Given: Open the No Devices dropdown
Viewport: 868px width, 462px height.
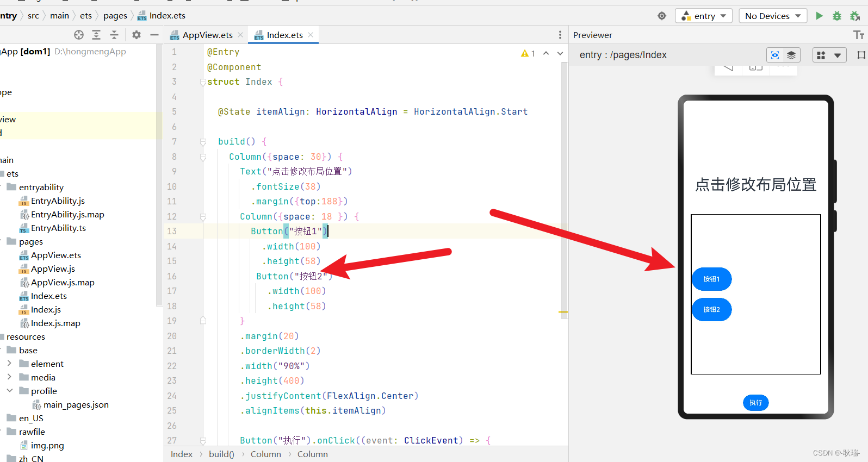Looking at the screenshot, I should tap(773, 16).
